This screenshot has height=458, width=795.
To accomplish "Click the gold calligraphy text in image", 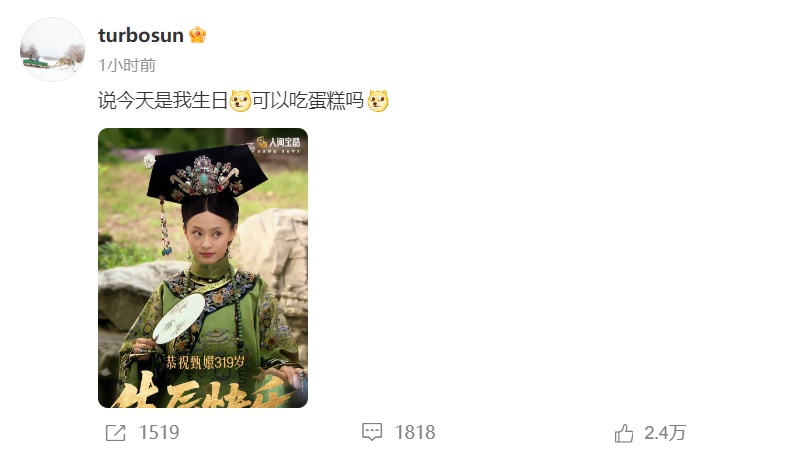I will click(203, 392).
